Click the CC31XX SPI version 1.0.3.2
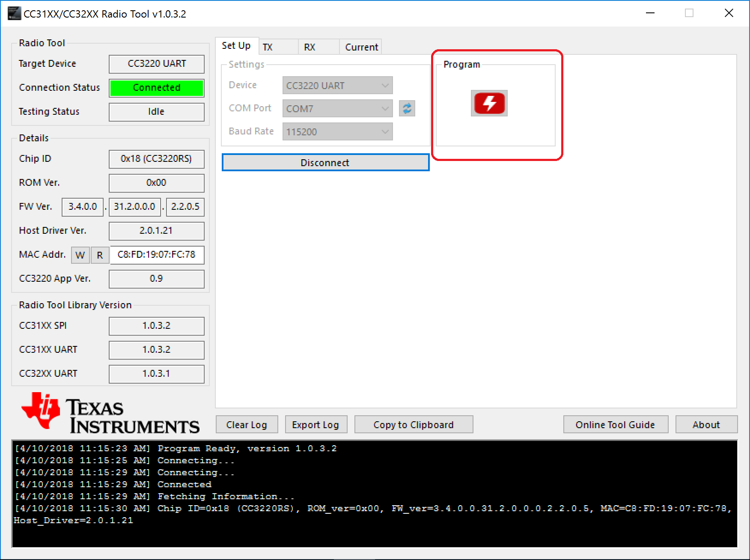 (x=157, y=326)
